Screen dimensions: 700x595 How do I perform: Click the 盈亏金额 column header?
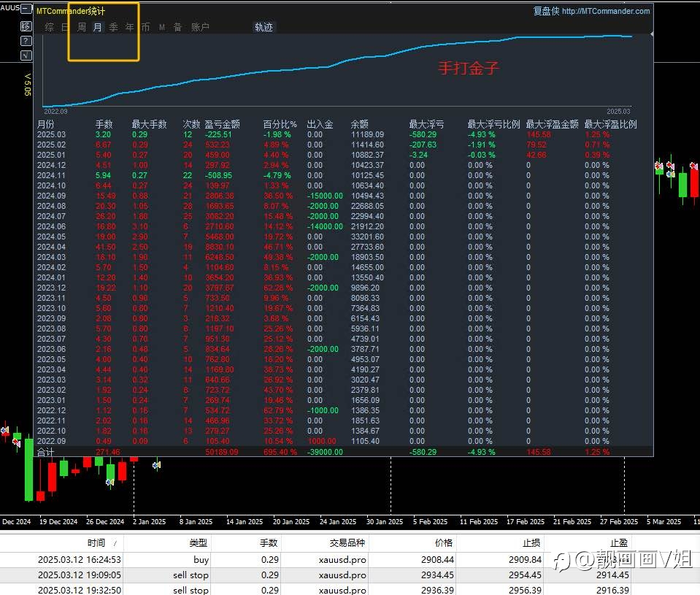tap(223, 125)
